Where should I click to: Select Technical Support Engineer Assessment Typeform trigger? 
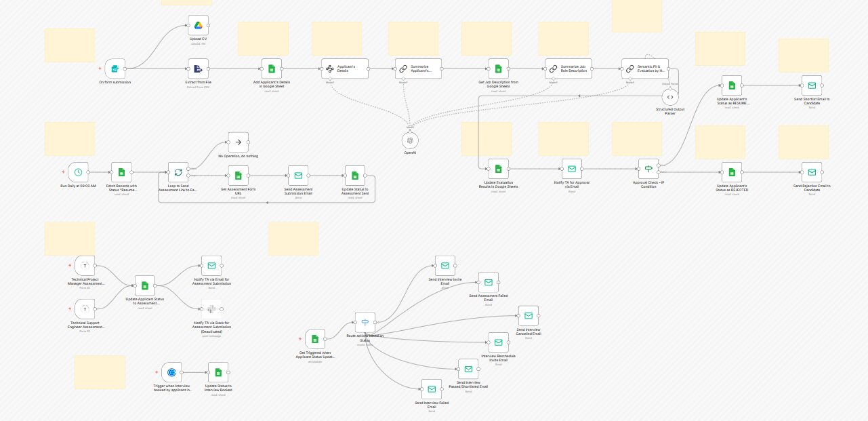pyautogui.click(x=85, y=310)
